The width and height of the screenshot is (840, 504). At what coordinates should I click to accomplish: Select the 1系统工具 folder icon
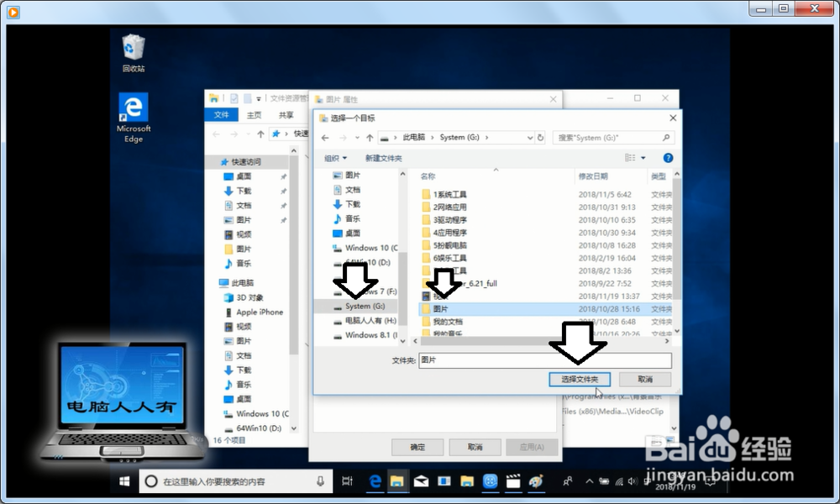click(x=426, y=194)
